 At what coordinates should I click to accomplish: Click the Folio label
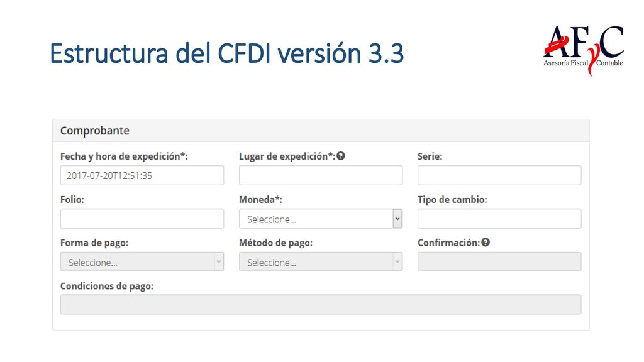coord(72,199)
